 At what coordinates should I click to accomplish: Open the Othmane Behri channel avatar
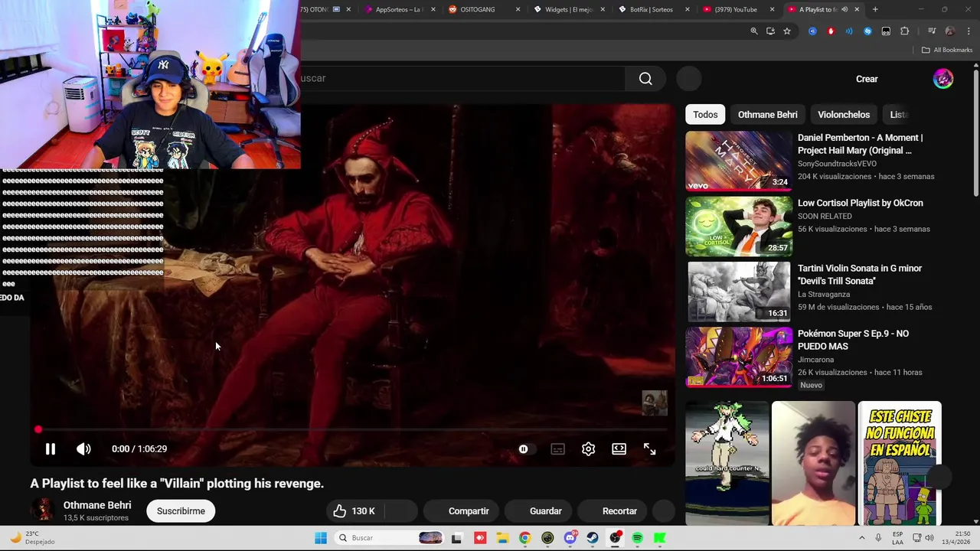[43, 510]
